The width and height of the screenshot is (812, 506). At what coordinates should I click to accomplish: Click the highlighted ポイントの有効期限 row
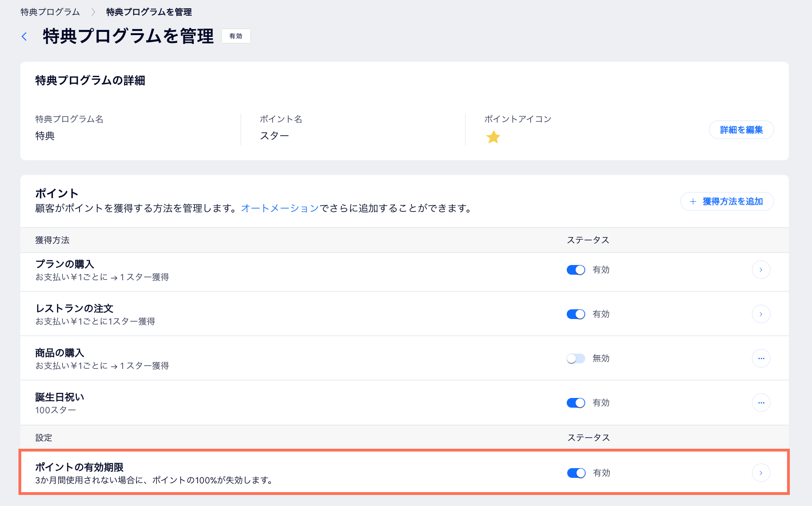coord(277,472)
